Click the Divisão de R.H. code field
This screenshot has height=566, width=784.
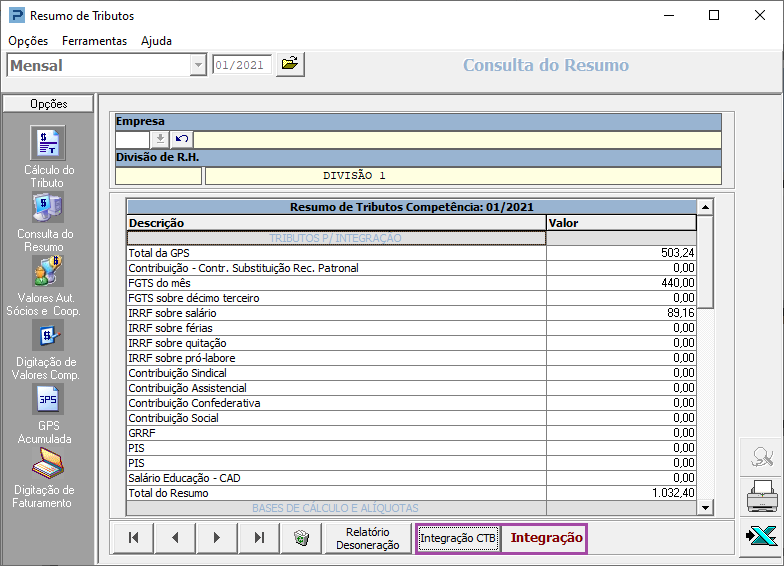(x=158, y=176)
